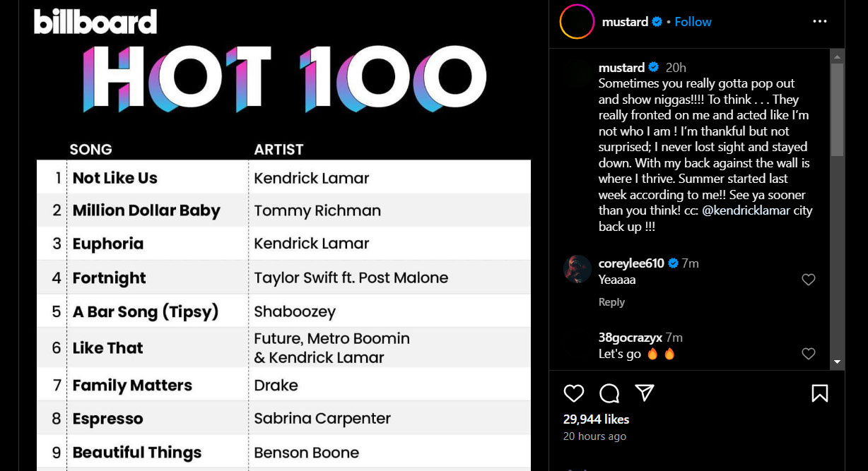868x471 pixels.
Task: Open coreylee610's avatar
Action: 577,269
